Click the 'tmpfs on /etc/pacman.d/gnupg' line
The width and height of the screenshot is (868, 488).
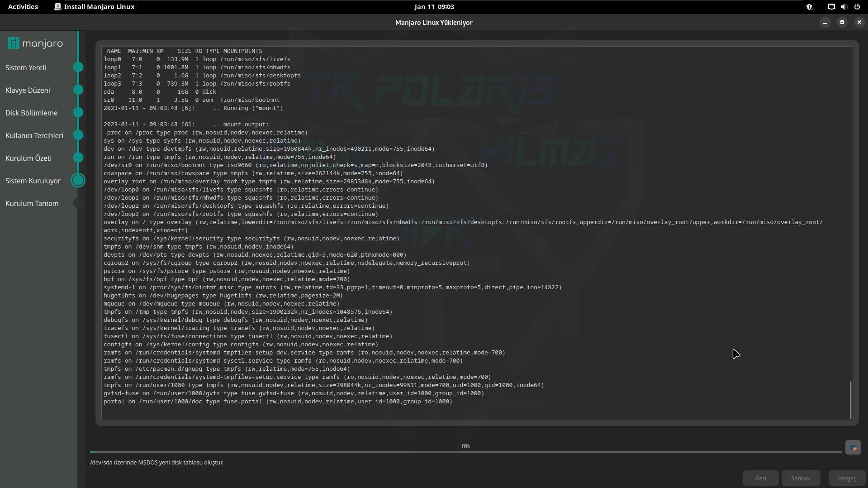tap(227, 369)
